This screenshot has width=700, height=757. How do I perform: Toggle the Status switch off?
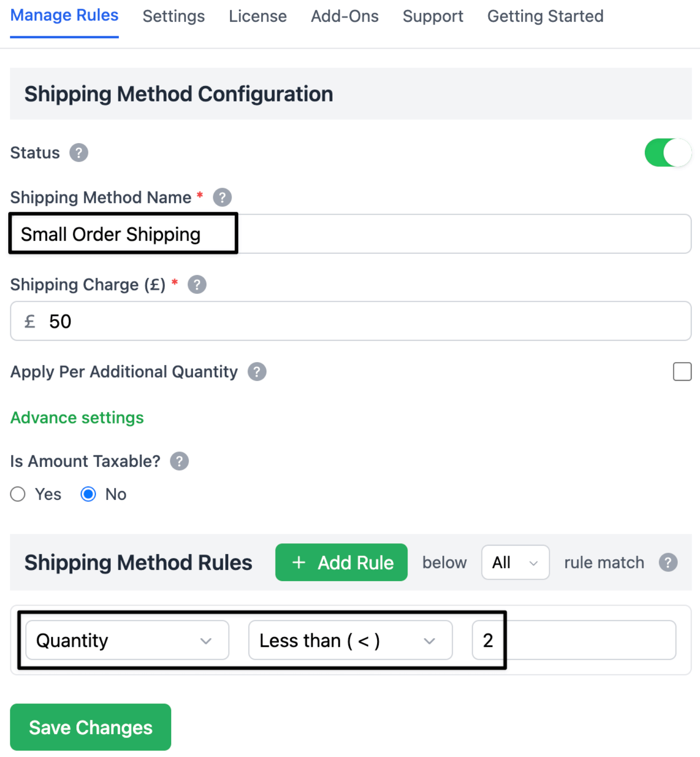coord(668,153)
